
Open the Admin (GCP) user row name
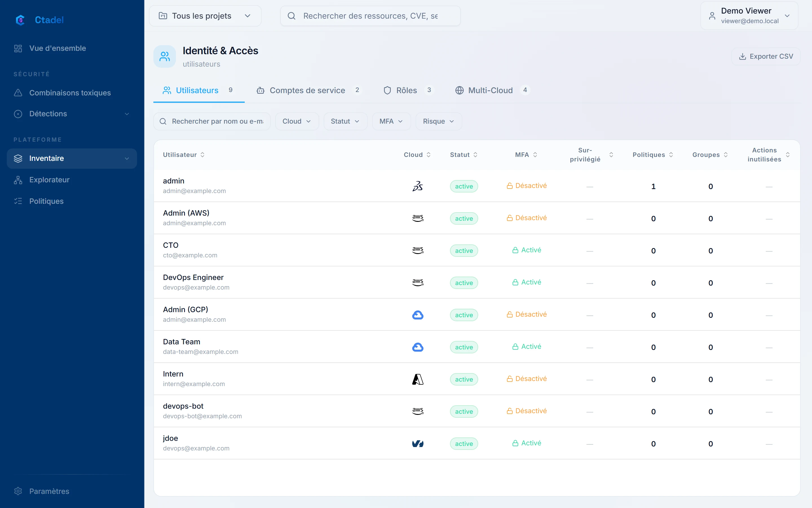(x=185, y=309)
